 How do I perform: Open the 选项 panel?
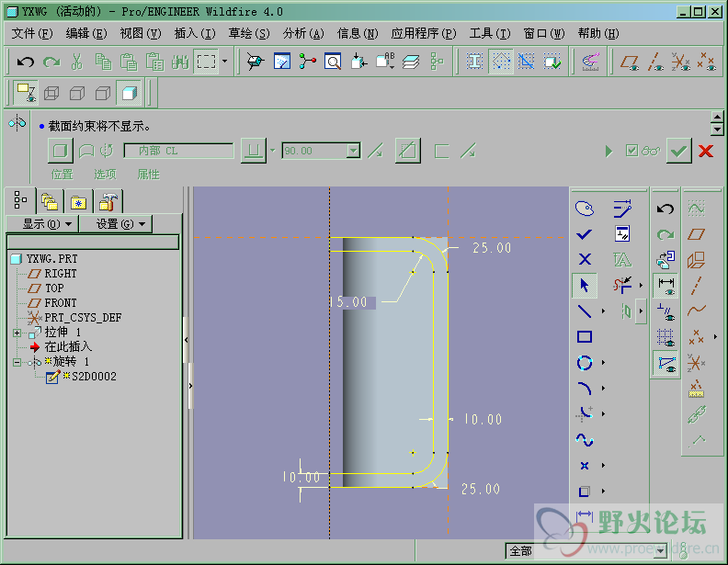click(x=106, y=175)
